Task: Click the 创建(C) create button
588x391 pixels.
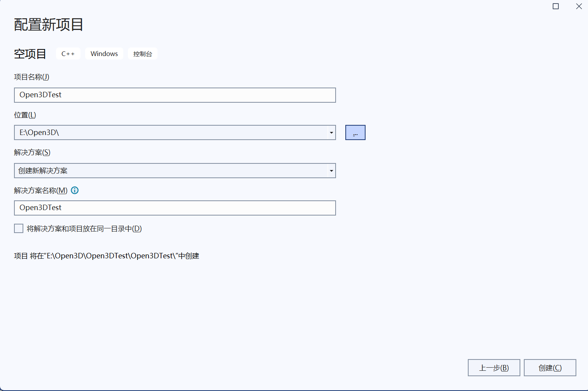Action: (550, 368)
